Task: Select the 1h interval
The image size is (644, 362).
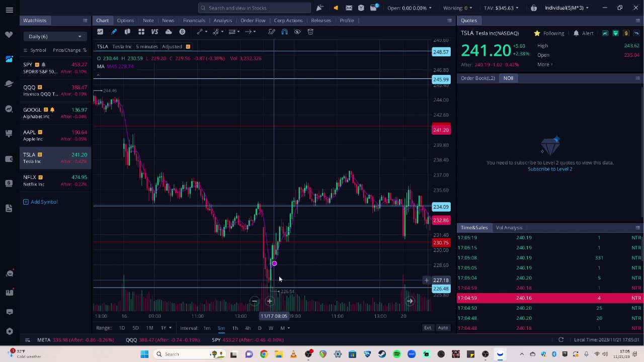Action: [235, 328]
